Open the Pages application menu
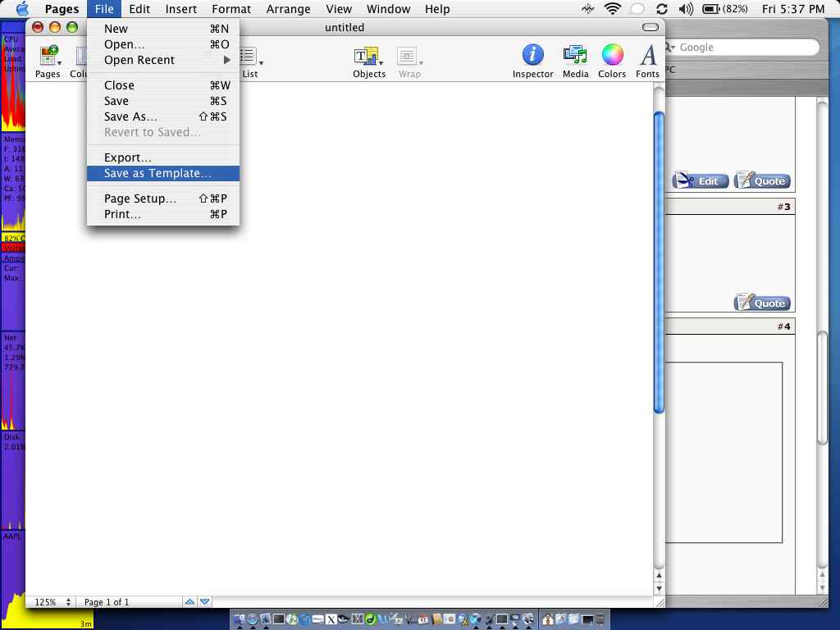The height and width of the screenshot is (630, 840). point(62,9)
